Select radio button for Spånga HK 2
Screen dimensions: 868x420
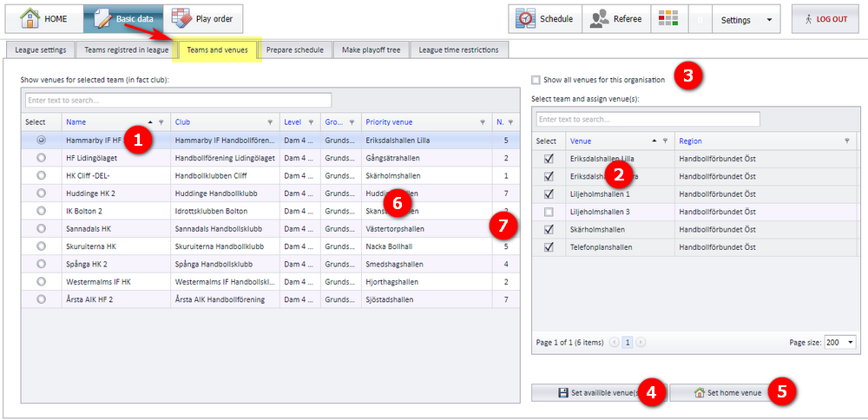pos(41,264)
